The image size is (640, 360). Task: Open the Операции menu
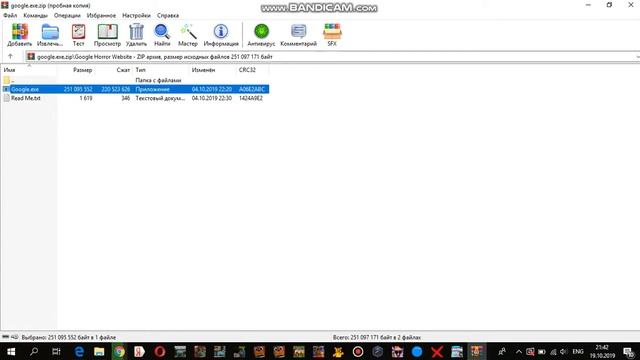click(67, 16)
